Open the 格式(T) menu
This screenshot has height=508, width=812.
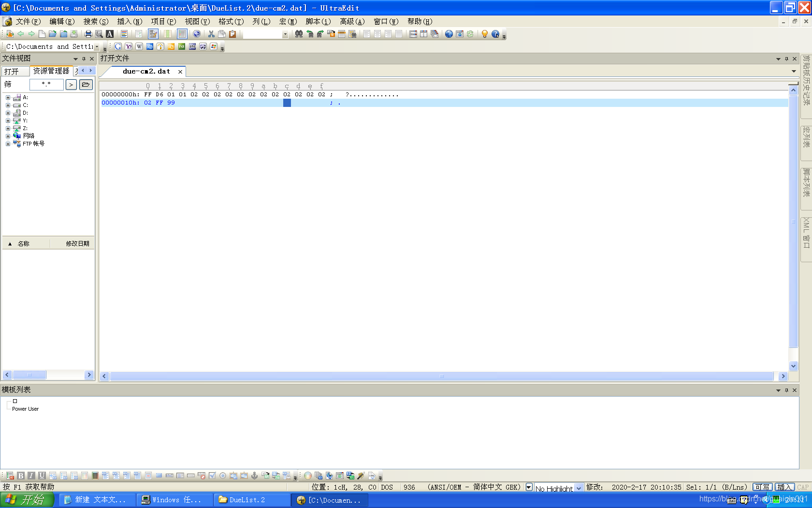click(x=231, y=21)
